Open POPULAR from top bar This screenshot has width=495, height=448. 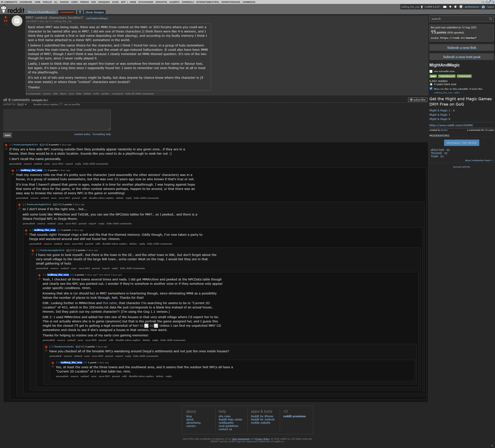(x=47, y=2)
